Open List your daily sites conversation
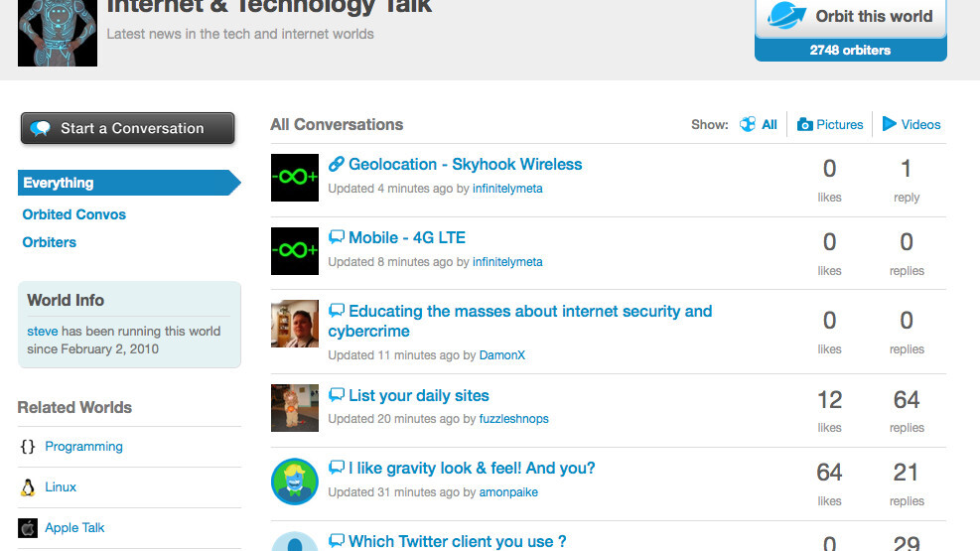 point(419,396)
